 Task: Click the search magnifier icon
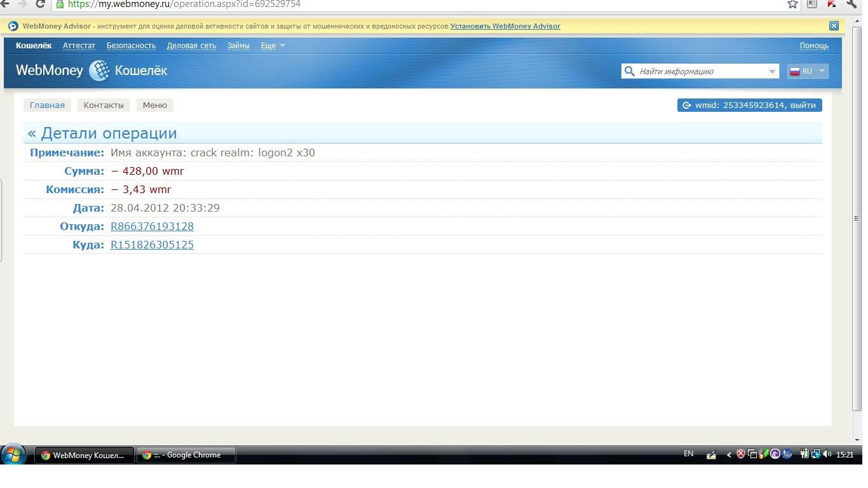630,71
